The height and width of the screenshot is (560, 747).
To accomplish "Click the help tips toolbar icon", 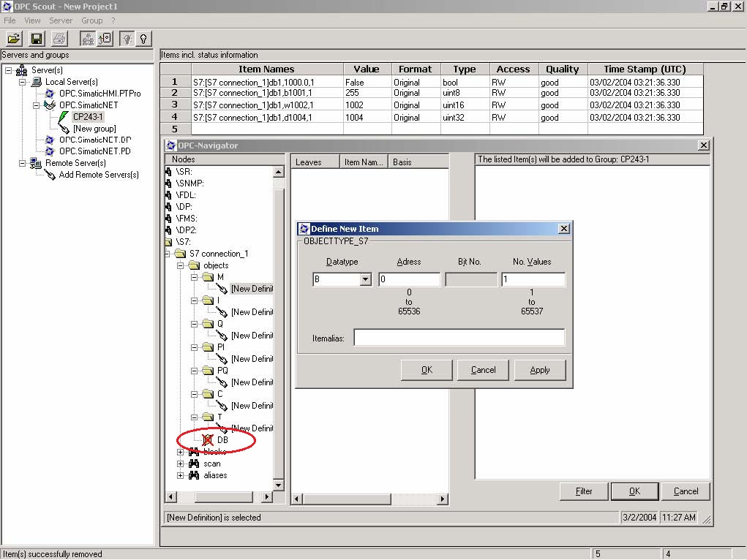I will (x=143, y=39).
